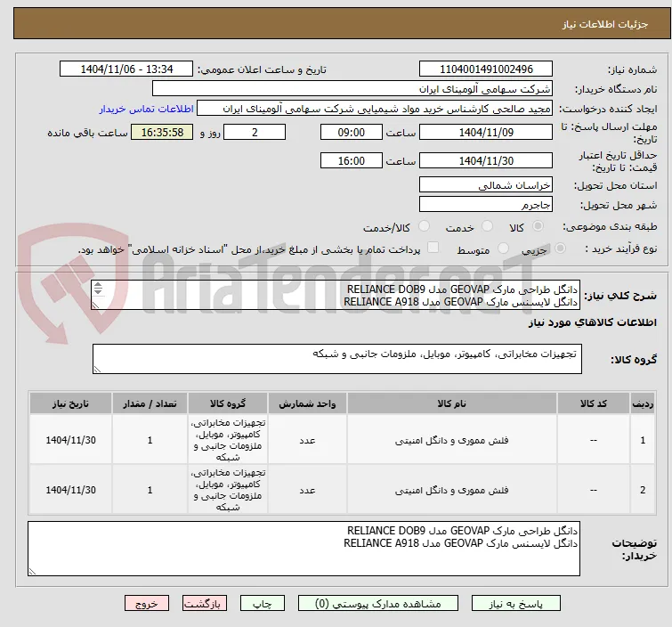Click the نام دستگاه خریدار field
The width and height of the screenshot is (672, 627).
(352, 89)
